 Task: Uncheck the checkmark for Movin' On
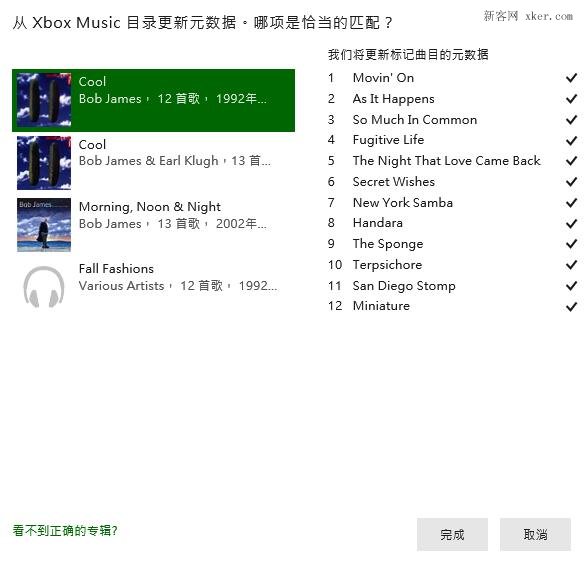point(571,78)
